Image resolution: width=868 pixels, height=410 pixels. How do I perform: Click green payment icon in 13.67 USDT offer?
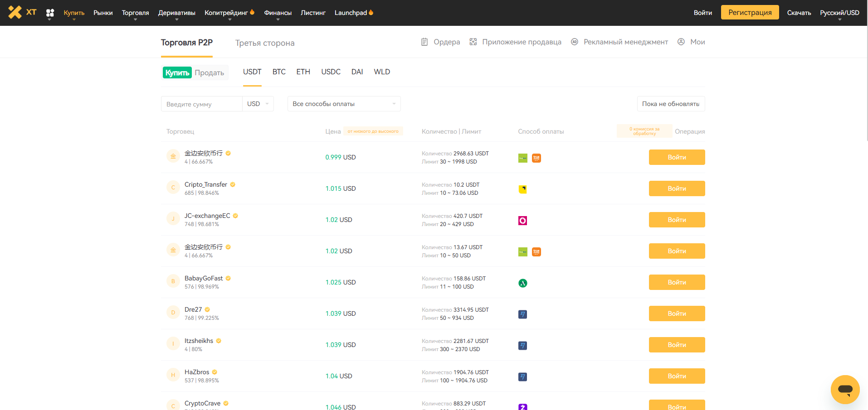coord(523,252)
